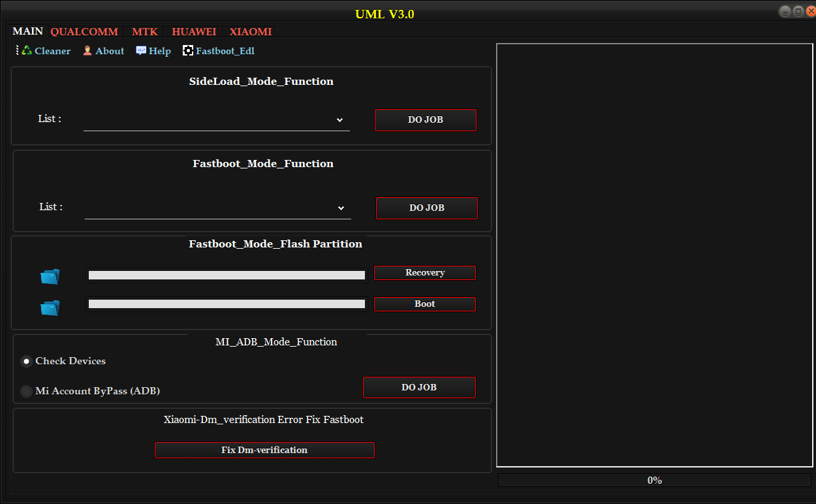Click the Boot flash button

pos(425,304)
